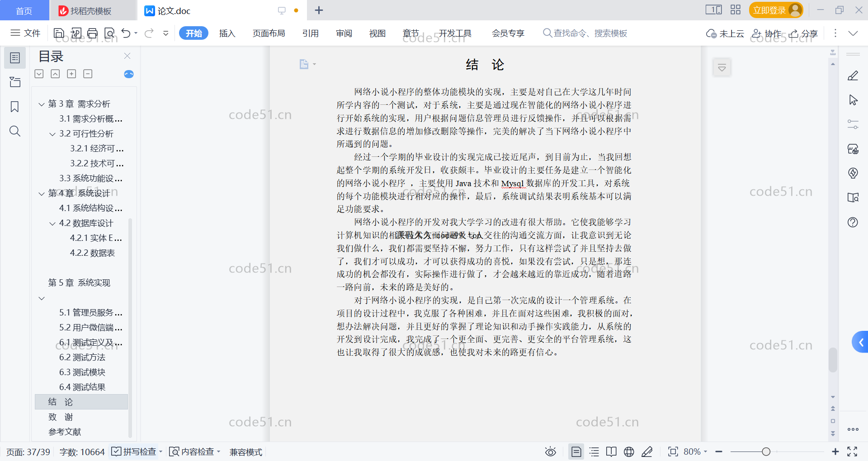The image size is (868, 461).
Task: Switch to the 视图 ribbon tab
Action: point(377,33)
